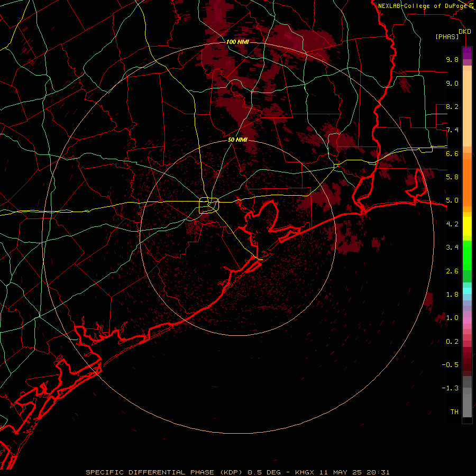This screenshot has height=476, width=476.
Task: Click the 9.0 value on the color scale
Action: [x=452, y=83]
